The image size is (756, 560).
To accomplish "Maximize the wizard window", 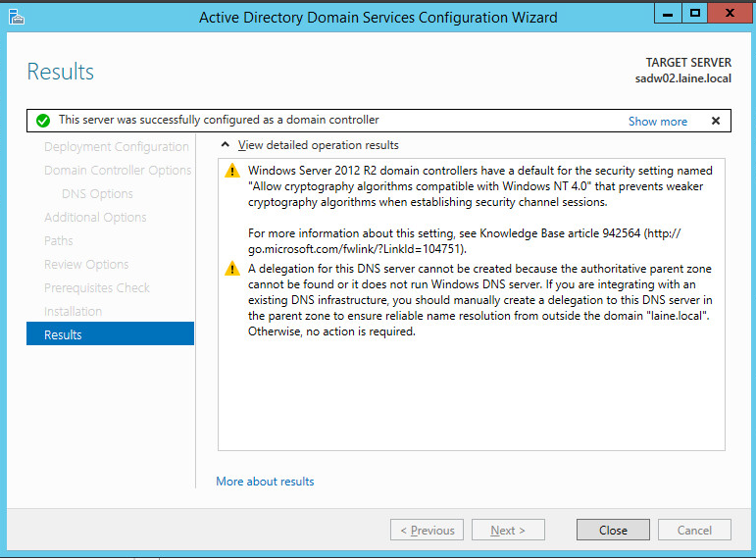I will tap(695, 14).
